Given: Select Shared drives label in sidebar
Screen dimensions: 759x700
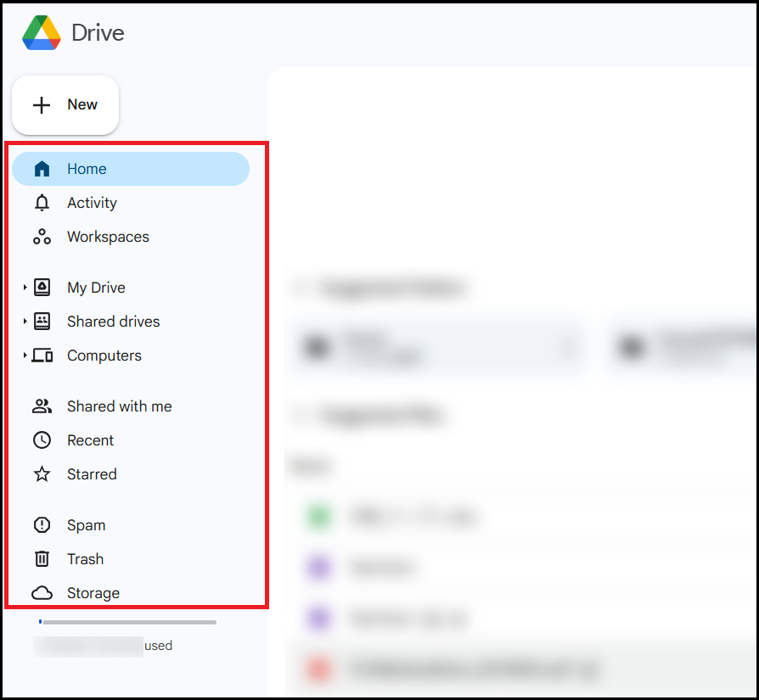Looking at the screenshot, I should 113,322.
